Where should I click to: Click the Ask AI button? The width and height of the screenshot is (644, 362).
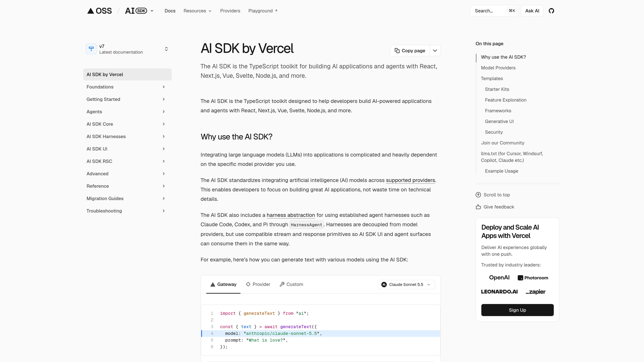(532, 11)
